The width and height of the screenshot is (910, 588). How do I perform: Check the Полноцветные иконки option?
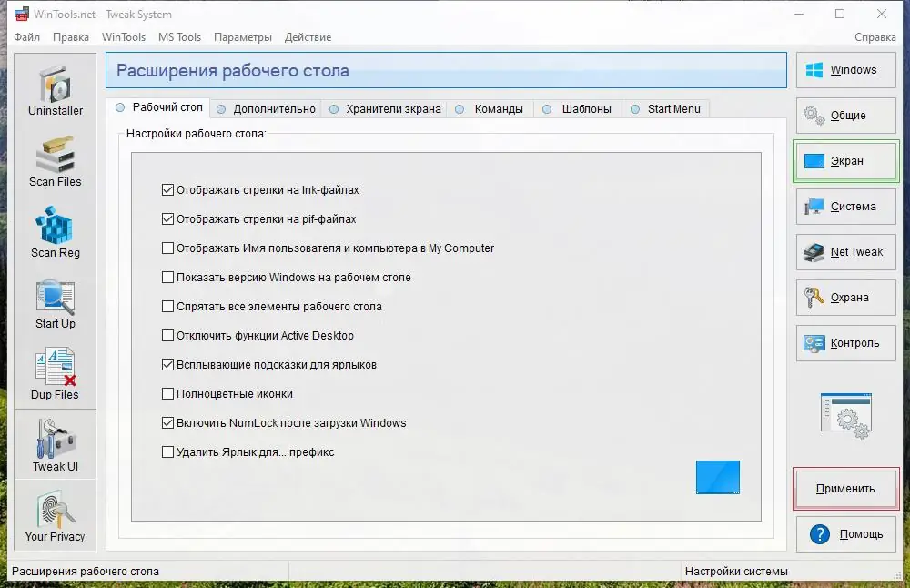coord(168,393)
